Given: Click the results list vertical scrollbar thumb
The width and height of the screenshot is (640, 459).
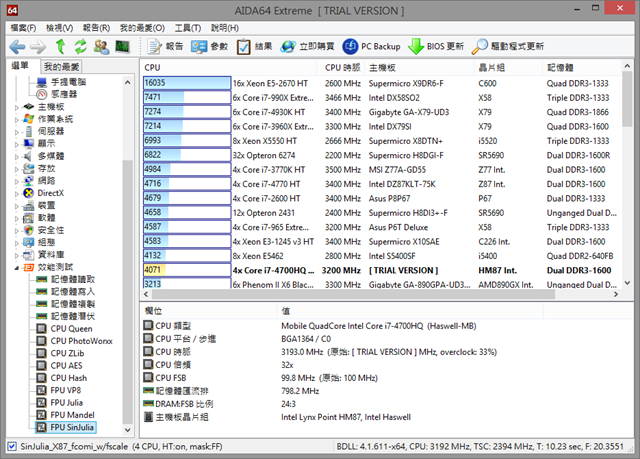Looking at the screenshot, I should point(627,100).
